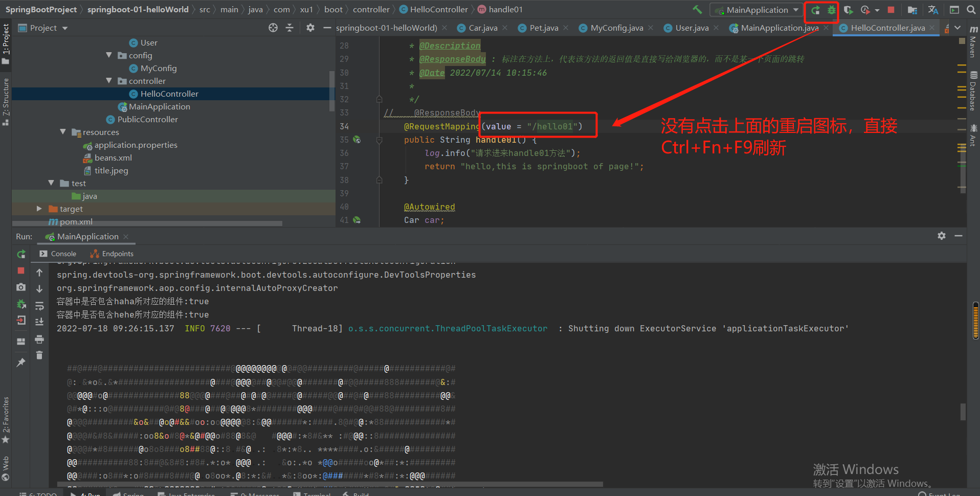The width and height of the screenshot is (980, 496).
Task: Click the Attach Debugger icon in Run panel
Action: coord(21,304)
